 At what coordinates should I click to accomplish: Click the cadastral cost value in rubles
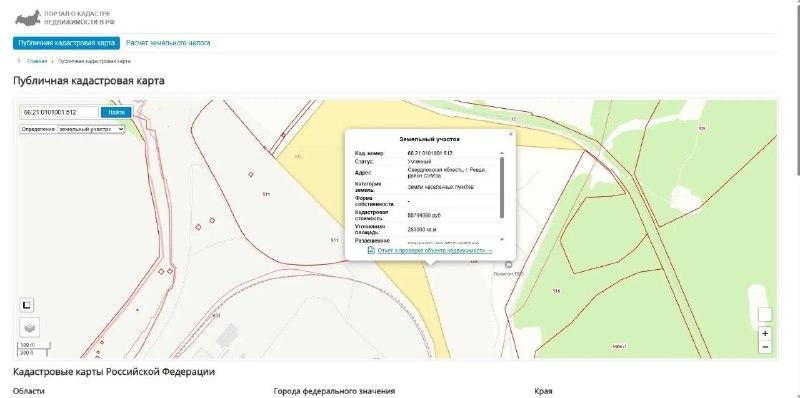(423, 215)
